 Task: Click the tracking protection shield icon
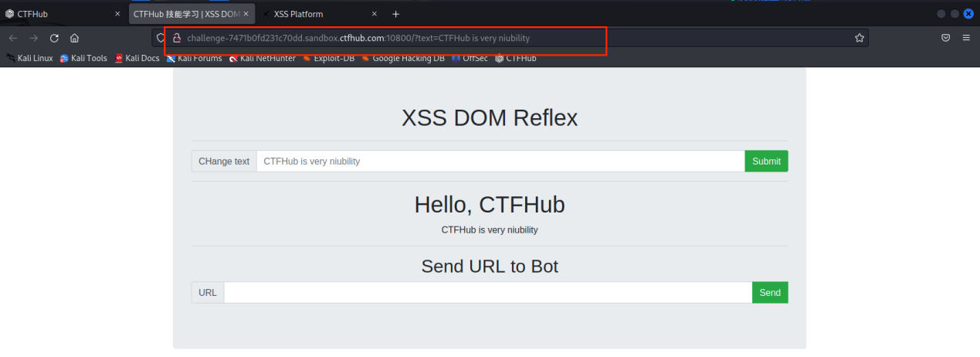[x=161, y=38]
